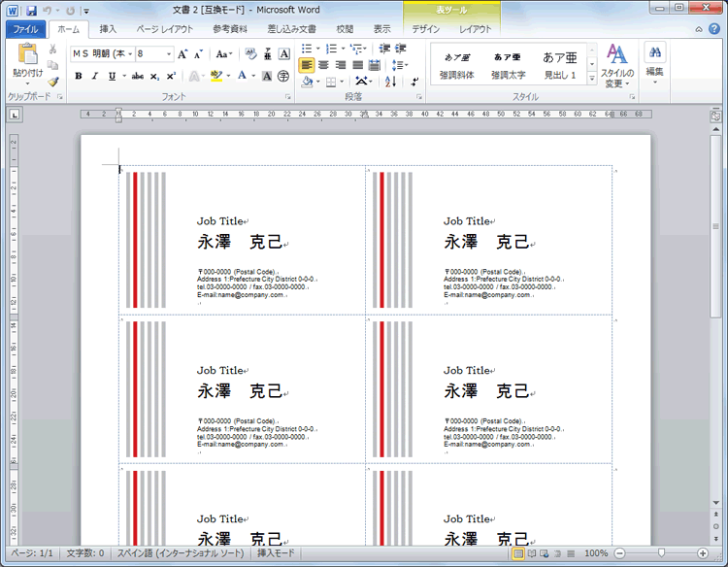Apply the 見出し 1 heading style
This screenshot has height=567, width=728.
pos(559,64)
